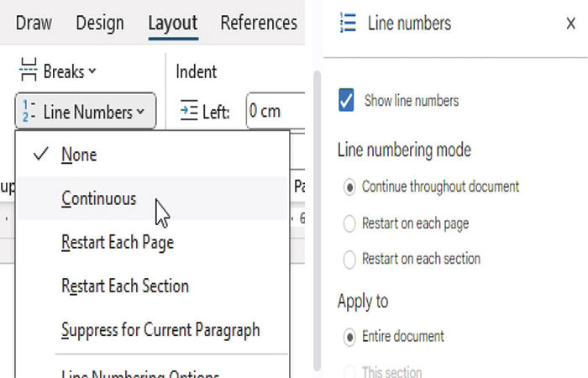Choose Restart Each Page option
588x378 pixels.
pos(152,242)
